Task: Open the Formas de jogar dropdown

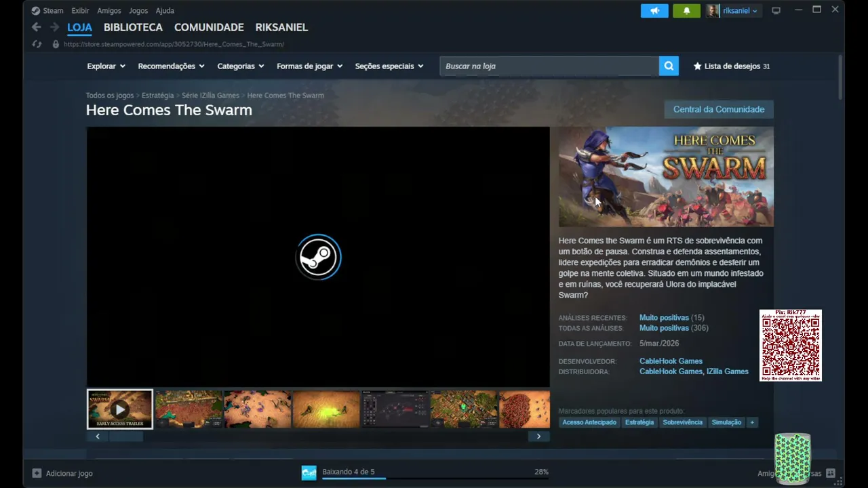Action: click(x=309, y=66)
